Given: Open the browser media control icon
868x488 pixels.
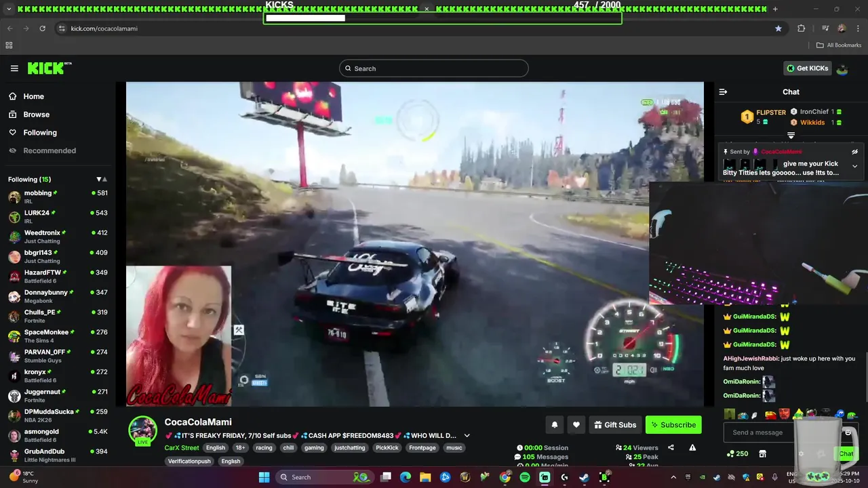Looking at the screenshot, I should 825,28.
